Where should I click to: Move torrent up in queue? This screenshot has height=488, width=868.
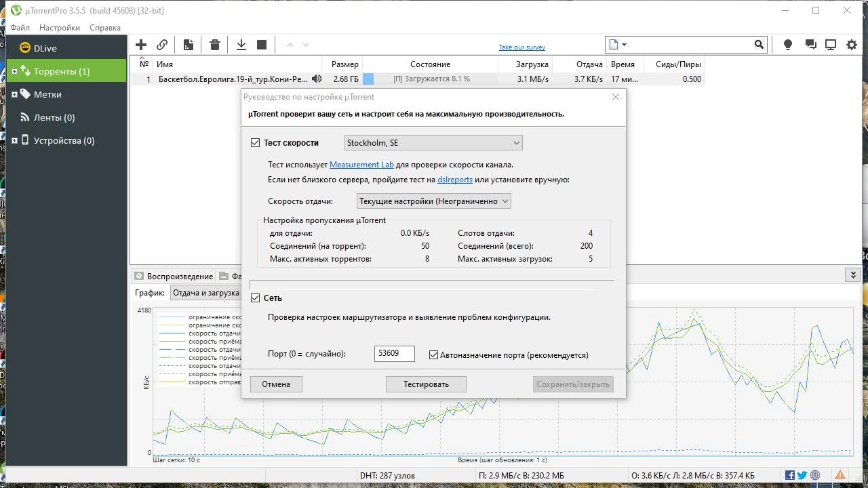click(x=290, y=45)
